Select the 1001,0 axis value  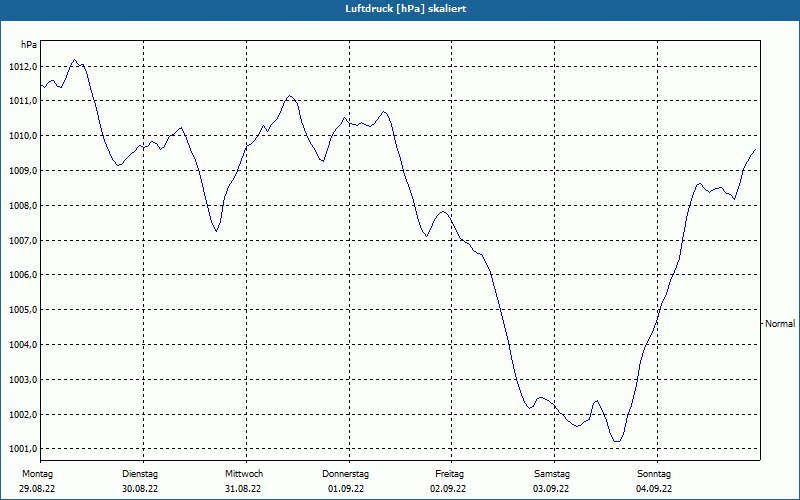[x=23, y=449]
